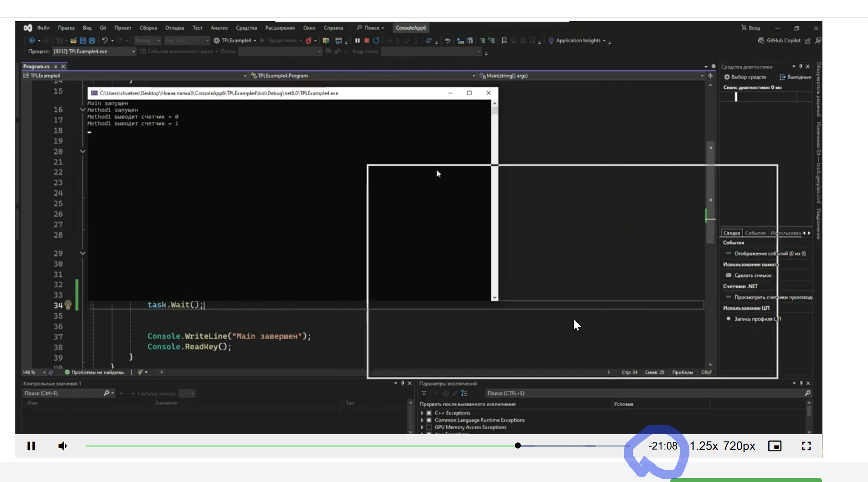Switch to the События diagnostics tab
This screenshot has width=868, height=482.
tap(755, 233)
